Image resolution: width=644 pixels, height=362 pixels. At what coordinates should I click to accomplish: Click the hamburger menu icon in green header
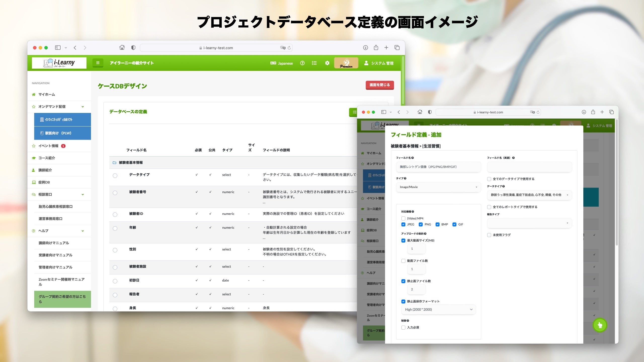tap(98, 63)
